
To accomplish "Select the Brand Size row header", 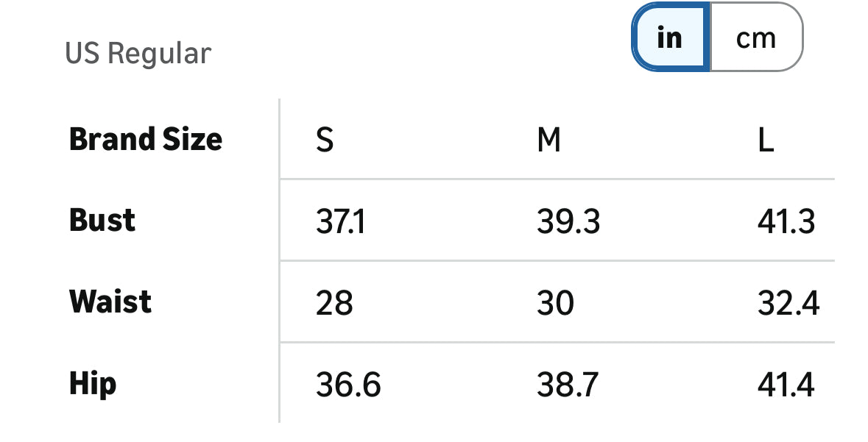I will 146,139.
